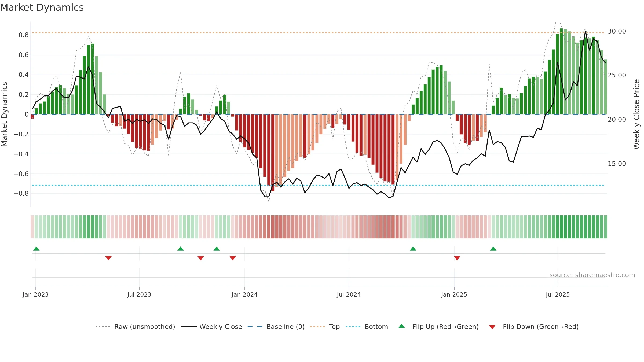Click the Jul 2023 axis label
Viewport: 644px width, 362px height.
139,294
